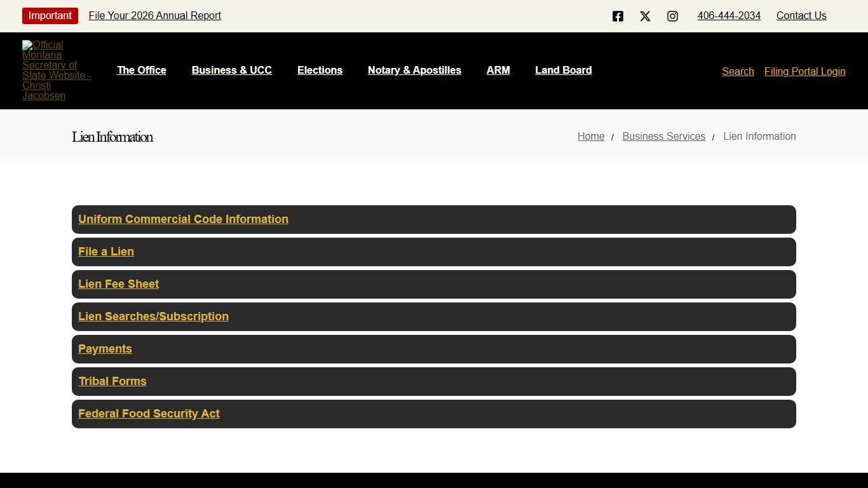This screenshot has width=868, height=488.
Task: Click the Land Board menu item
Action: (x=563, y=70)
